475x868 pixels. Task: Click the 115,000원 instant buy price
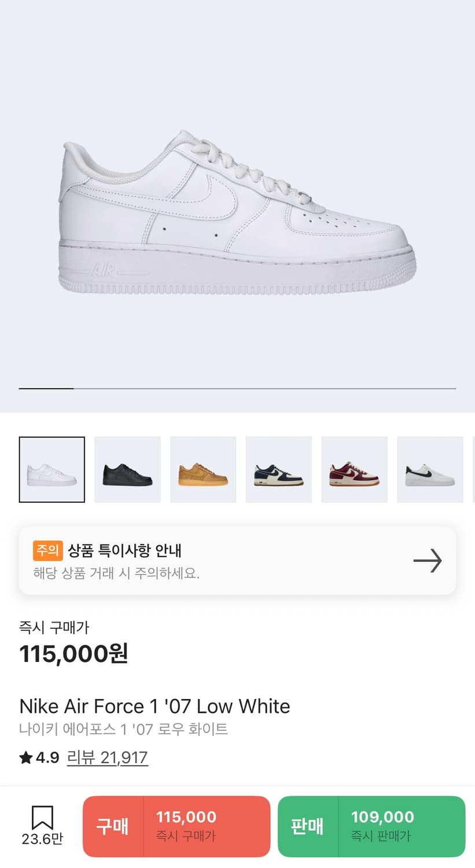(x=73, y=654)
